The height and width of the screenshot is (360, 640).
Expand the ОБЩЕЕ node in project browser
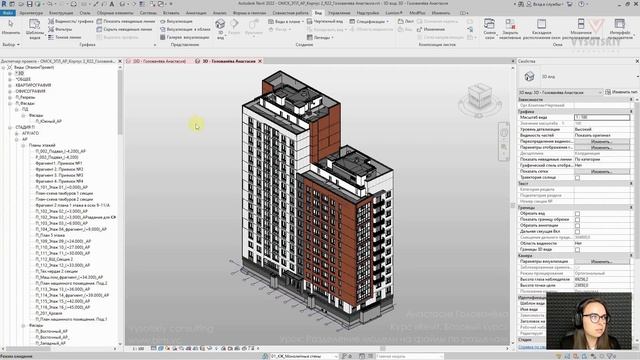click(10, 79)
